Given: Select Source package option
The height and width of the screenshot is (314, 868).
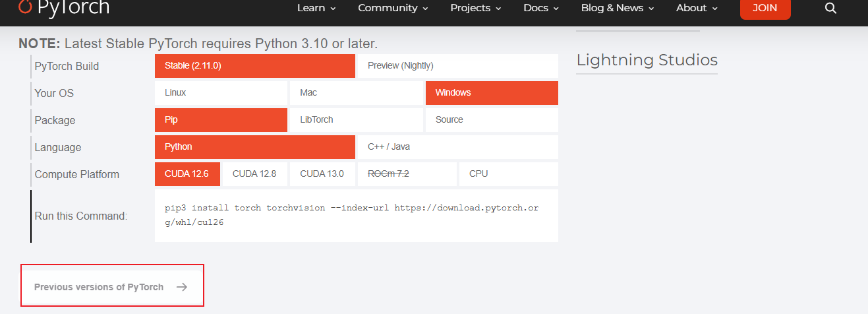Looking at the screenshot, I should (x=491, y=120).
